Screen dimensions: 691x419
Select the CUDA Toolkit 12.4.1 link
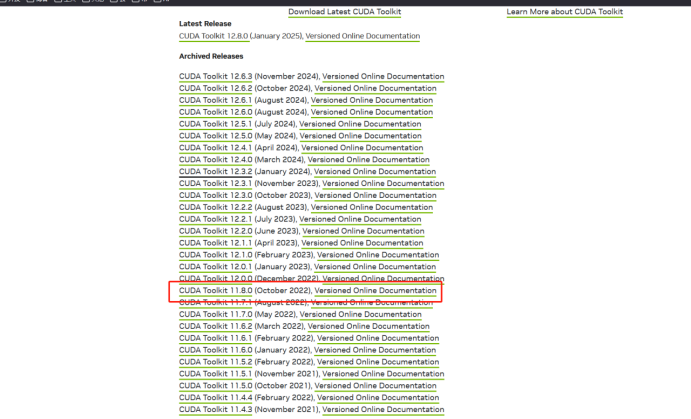click(215, 148)
